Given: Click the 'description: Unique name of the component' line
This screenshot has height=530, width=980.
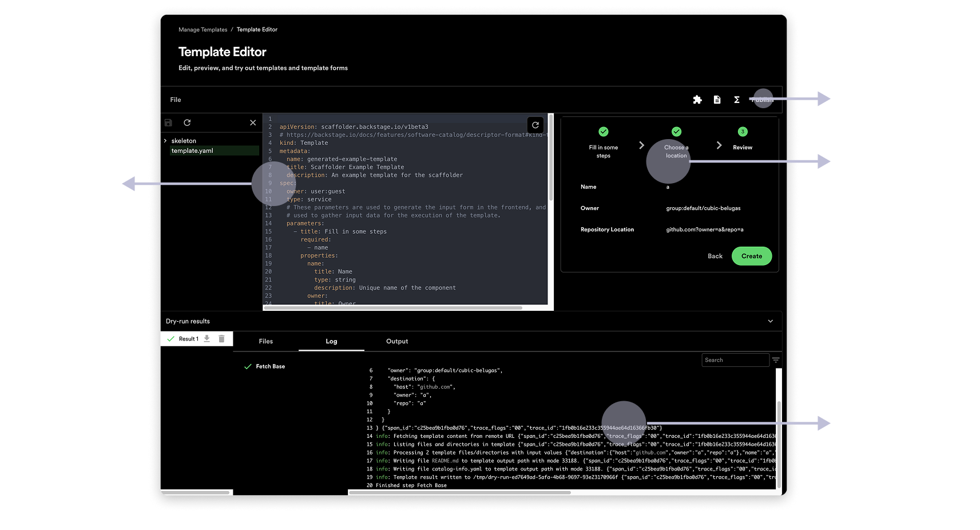Looking at the screenshot, I should click(x=384, y=288).
